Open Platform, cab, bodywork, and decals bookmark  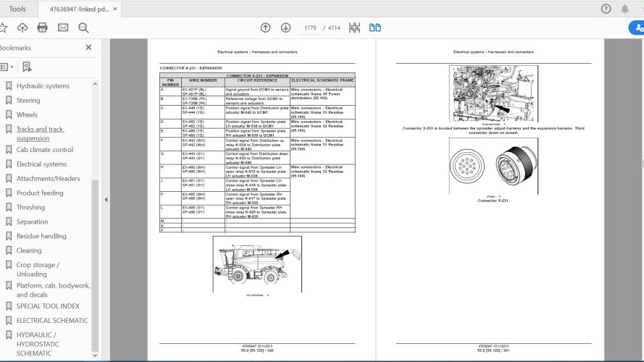[x=53, y=290]
